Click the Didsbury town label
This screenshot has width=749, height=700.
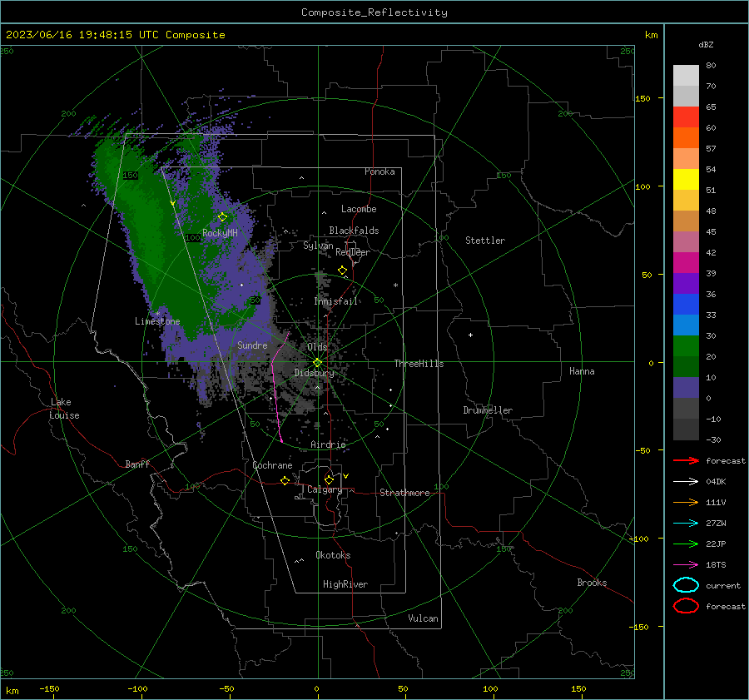coord(314,373)
